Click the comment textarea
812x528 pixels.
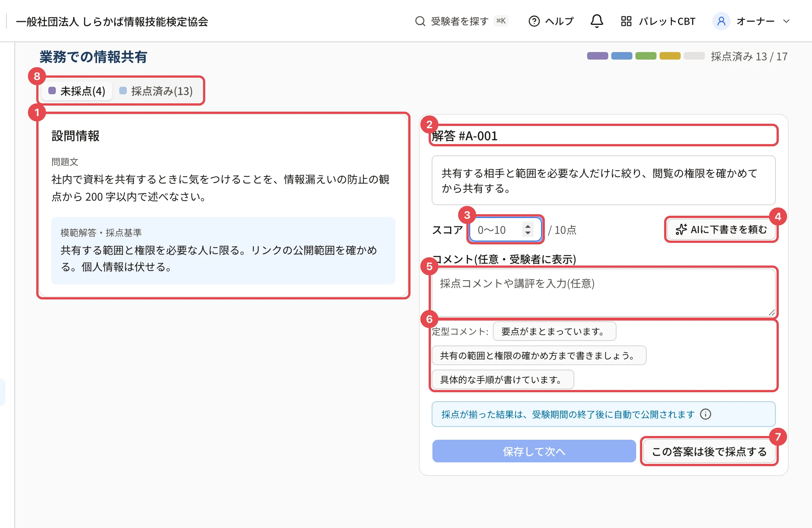pos(604,293)
